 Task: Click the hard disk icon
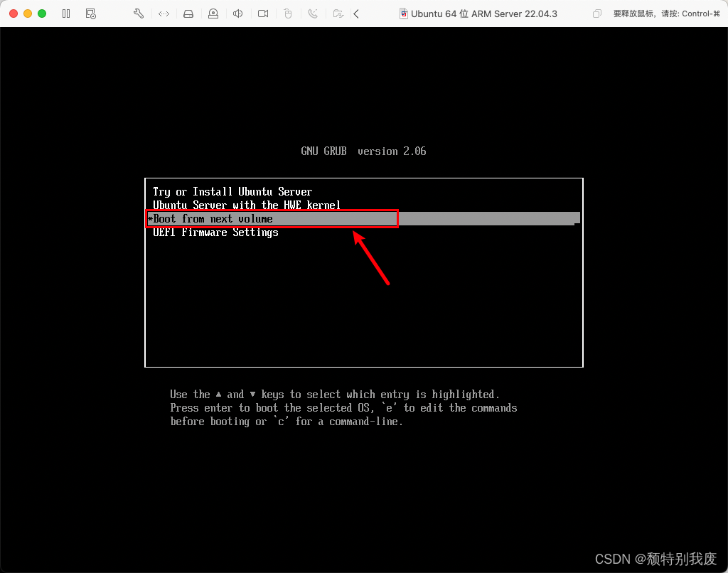tap(188, 14)
